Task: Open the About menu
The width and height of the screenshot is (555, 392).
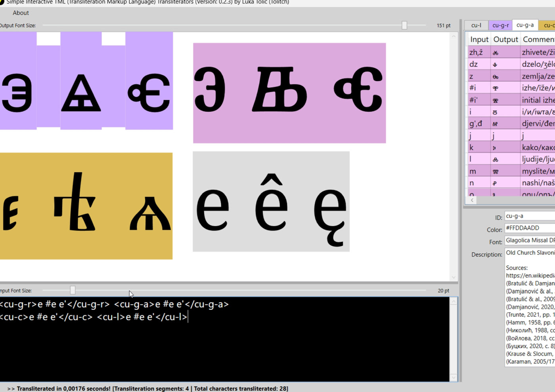Action: click(21, 13)
